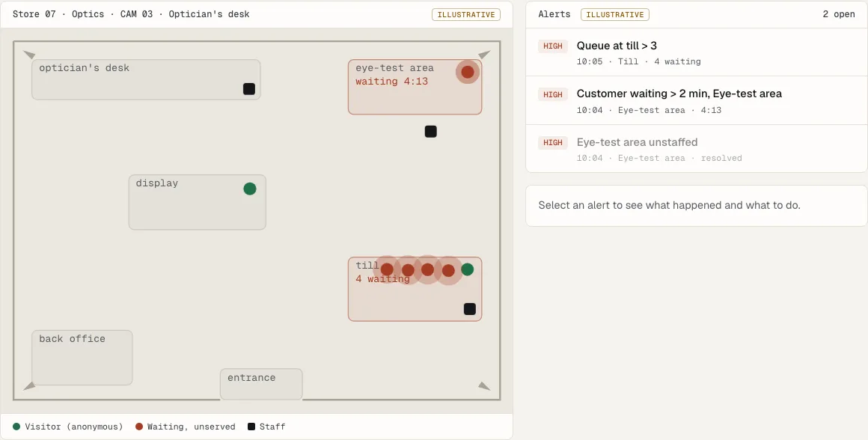This screenshot has height=440, width=868.
Task: Click the green visitor dot at the till
Action: click(467, 269)
